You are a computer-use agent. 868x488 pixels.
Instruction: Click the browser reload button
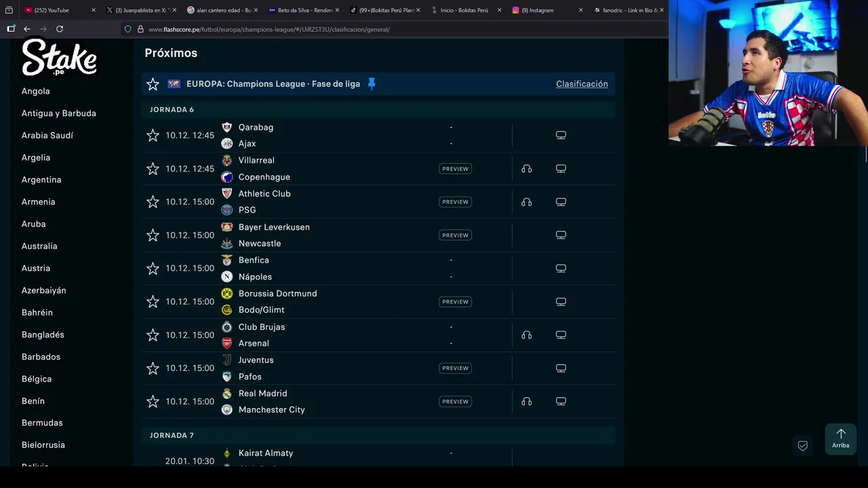60,29
